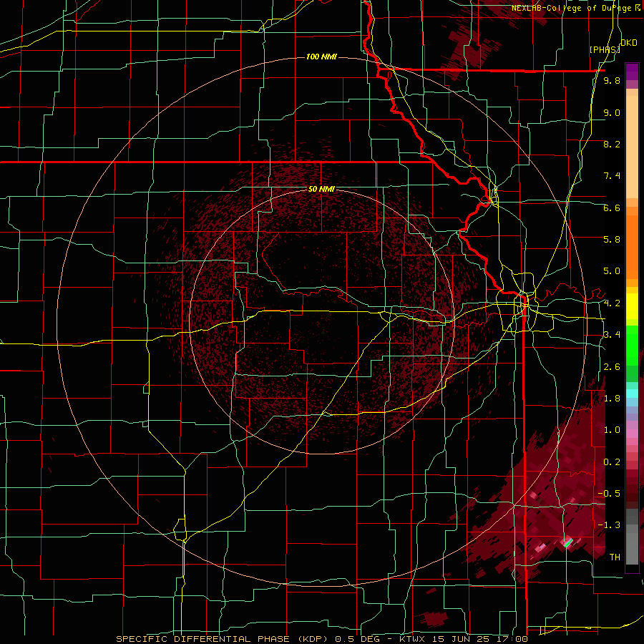Click the cyan-green high KDP pixel in southeast echo
Viewport: 644px width, 644px height.
click(568, 543)
